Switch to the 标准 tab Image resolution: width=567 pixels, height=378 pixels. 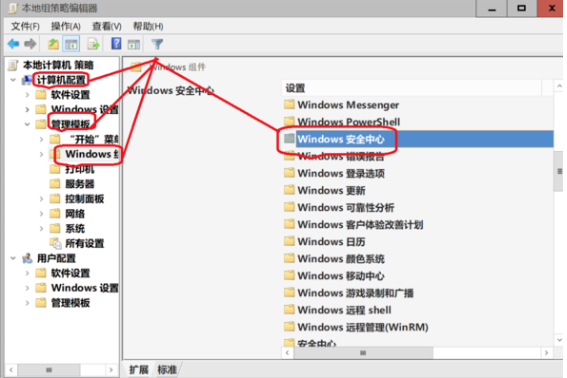click(167, 370)
